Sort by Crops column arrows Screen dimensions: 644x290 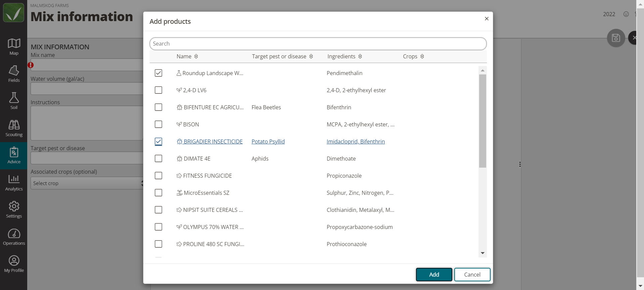[x=422, y=56]
